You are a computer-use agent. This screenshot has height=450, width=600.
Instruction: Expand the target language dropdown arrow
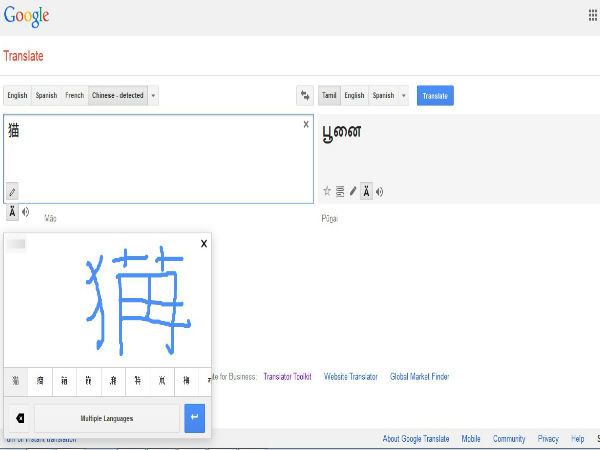click(403, 96)
